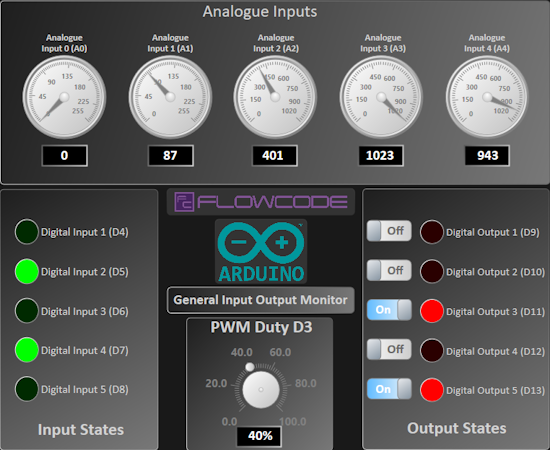Click the Digital Input 3 (D6) LED
Screen dimensions: 550x450
(x=27, y=311)
